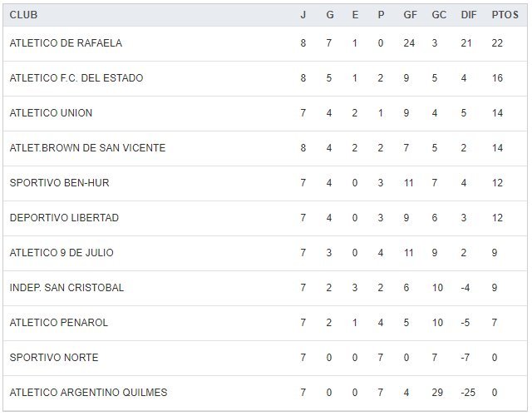Image resolution: width=532 pixels, height=416 pixels.
Task: Click the CLUB column header
Action: (x=23, y=15)
